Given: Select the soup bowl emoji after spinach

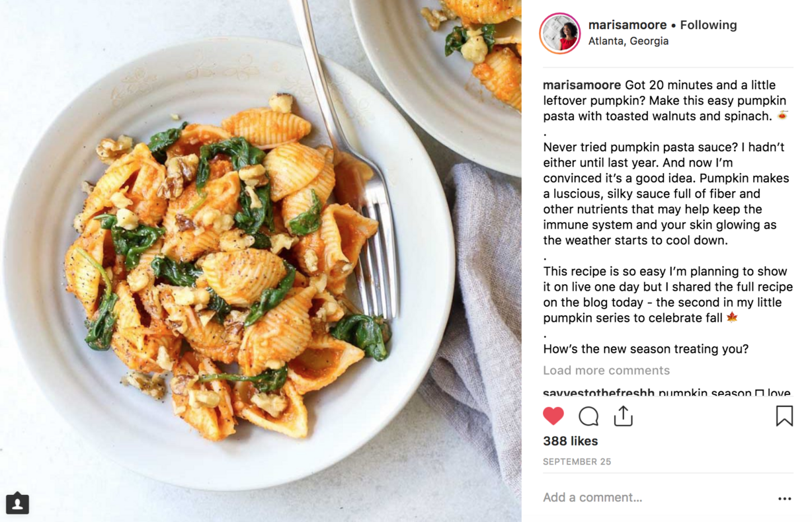Looking at the screenshot, I should (x=782, y=116).
